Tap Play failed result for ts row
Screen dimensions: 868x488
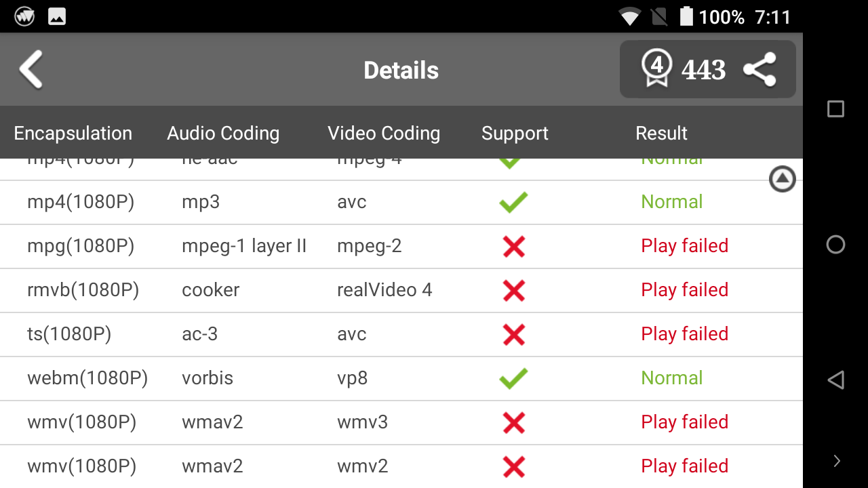pos(684,334)
